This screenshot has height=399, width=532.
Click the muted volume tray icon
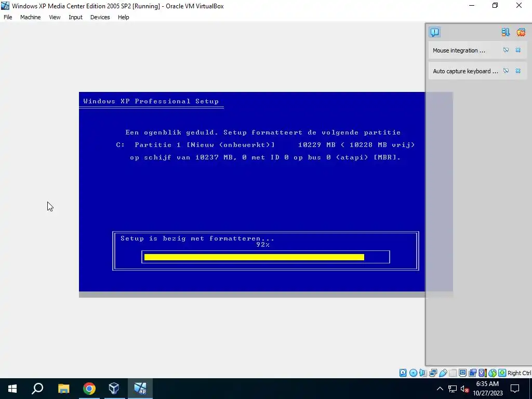coord(465,389)
